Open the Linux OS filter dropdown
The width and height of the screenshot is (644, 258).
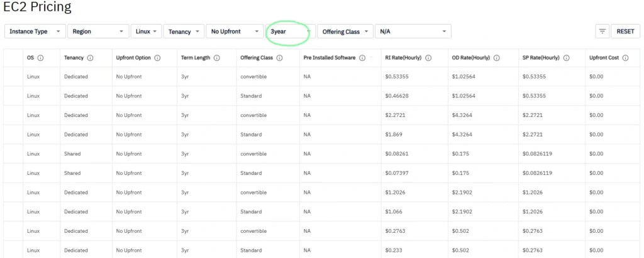[x=146, y=31]
